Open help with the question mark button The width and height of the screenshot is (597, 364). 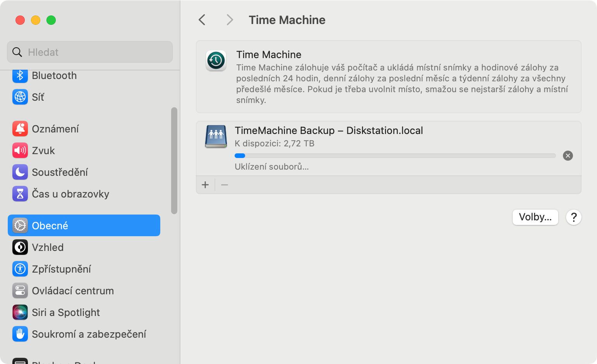point(574,217)
